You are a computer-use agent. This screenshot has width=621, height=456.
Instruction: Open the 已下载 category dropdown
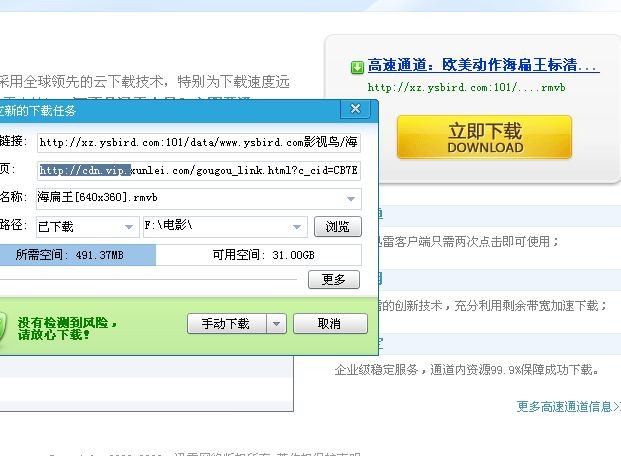(x=88, y=227)
